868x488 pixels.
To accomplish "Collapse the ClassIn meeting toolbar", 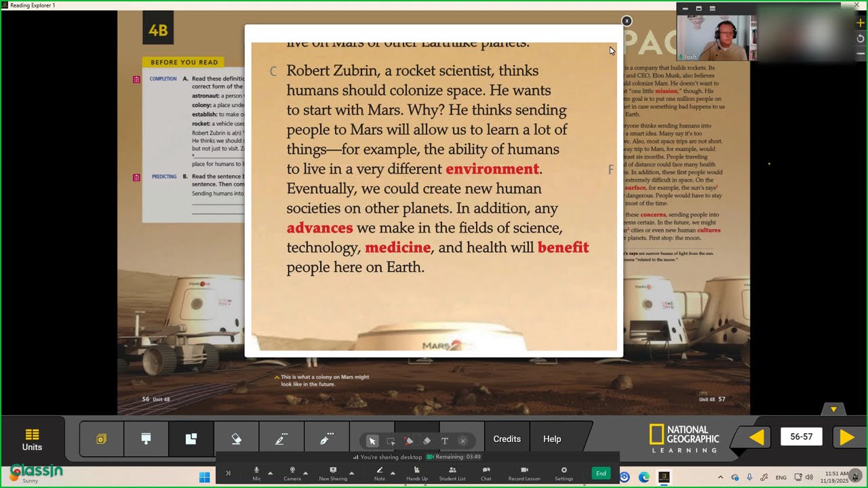I will click(x=228, y=473).
